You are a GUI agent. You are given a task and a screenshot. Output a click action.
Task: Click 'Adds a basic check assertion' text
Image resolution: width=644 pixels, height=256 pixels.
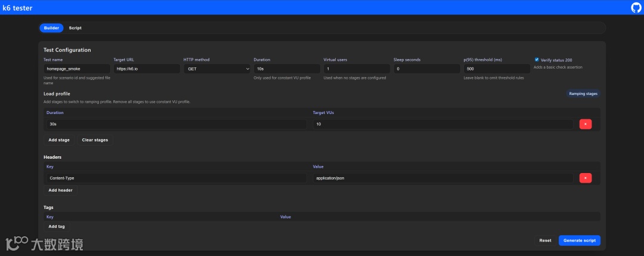(x=558, y=67)
